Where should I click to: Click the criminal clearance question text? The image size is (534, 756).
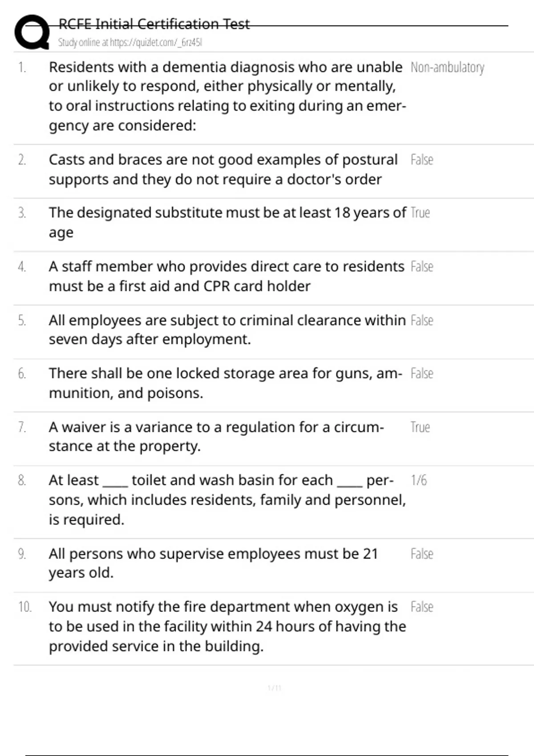[x=227, y=330]
